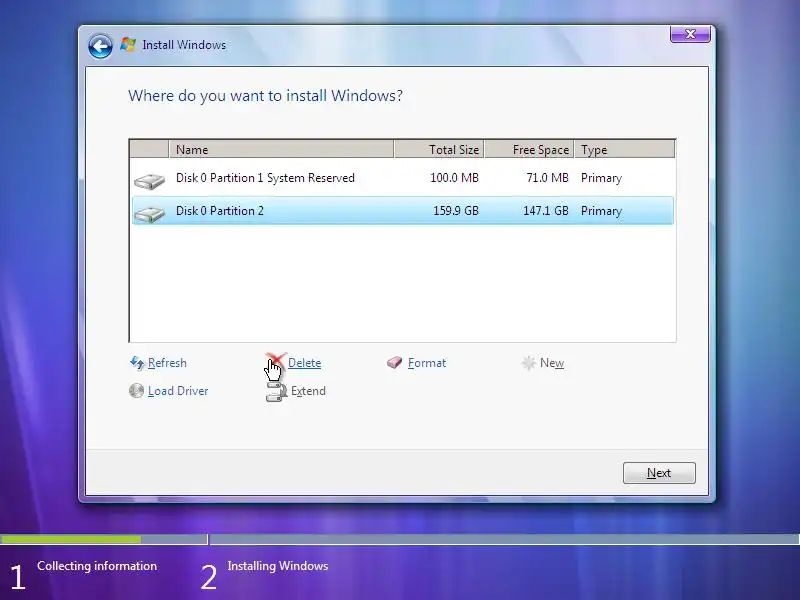Click the Install Windows title text
800x600 pixels.
tap(184, 45)
